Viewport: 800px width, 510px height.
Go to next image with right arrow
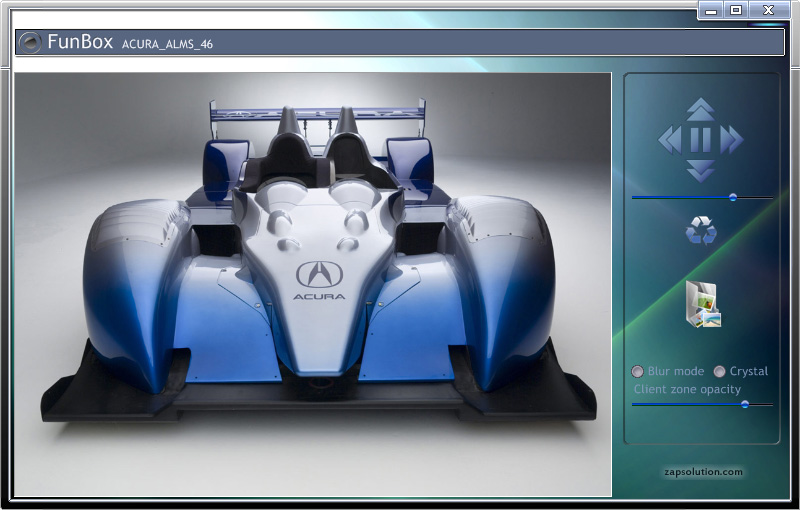(x=732, y=140)
